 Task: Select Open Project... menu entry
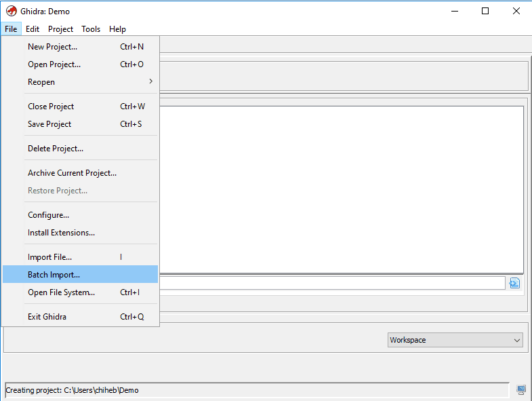[81, 64]
